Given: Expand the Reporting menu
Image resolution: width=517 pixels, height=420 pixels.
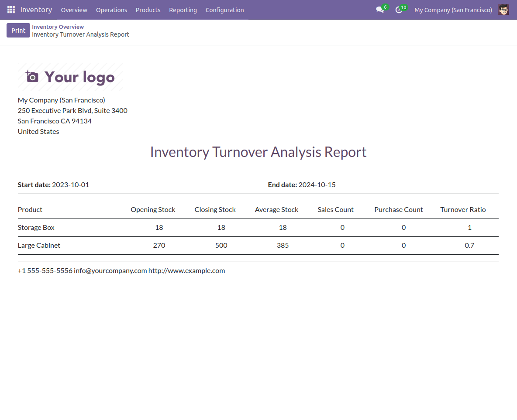Looking at the screenshot, I should (x=183, y=10).
